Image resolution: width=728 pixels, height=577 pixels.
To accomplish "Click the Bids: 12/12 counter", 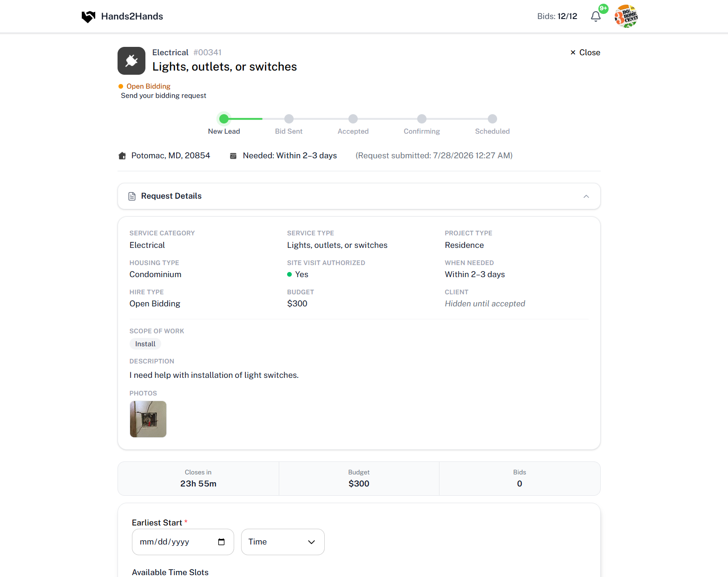I will (x=557, y=17).
